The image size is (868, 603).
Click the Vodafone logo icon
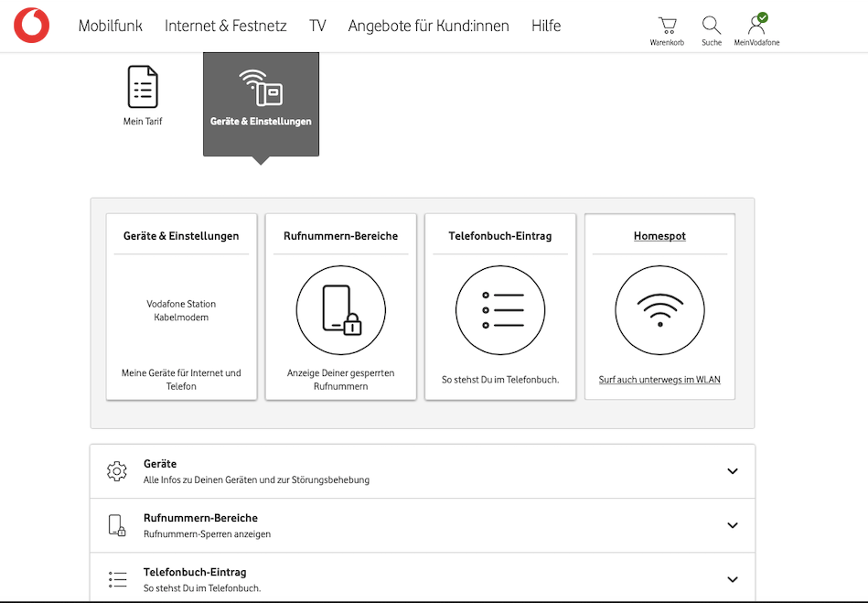32,26
